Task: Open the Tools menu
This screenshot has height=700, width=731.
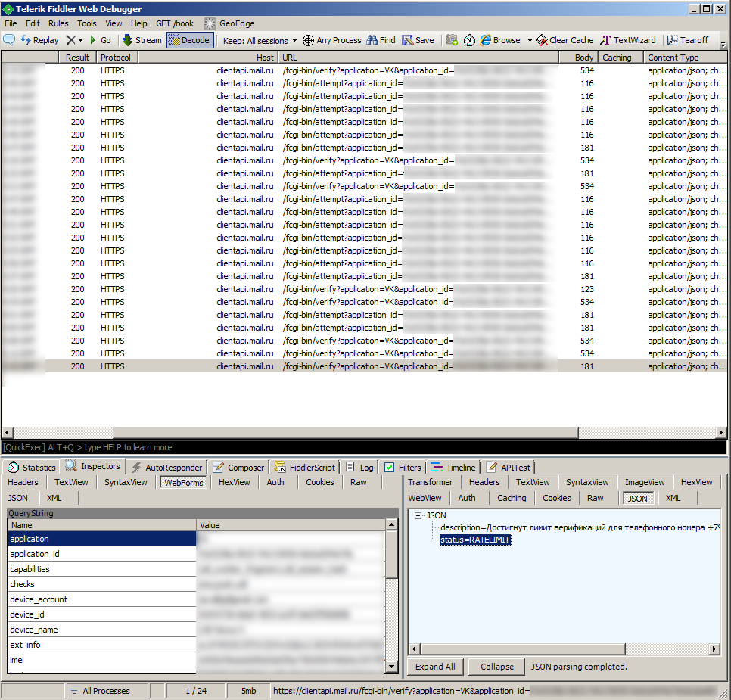Action: pyautogui.click(x=87, y=23)
